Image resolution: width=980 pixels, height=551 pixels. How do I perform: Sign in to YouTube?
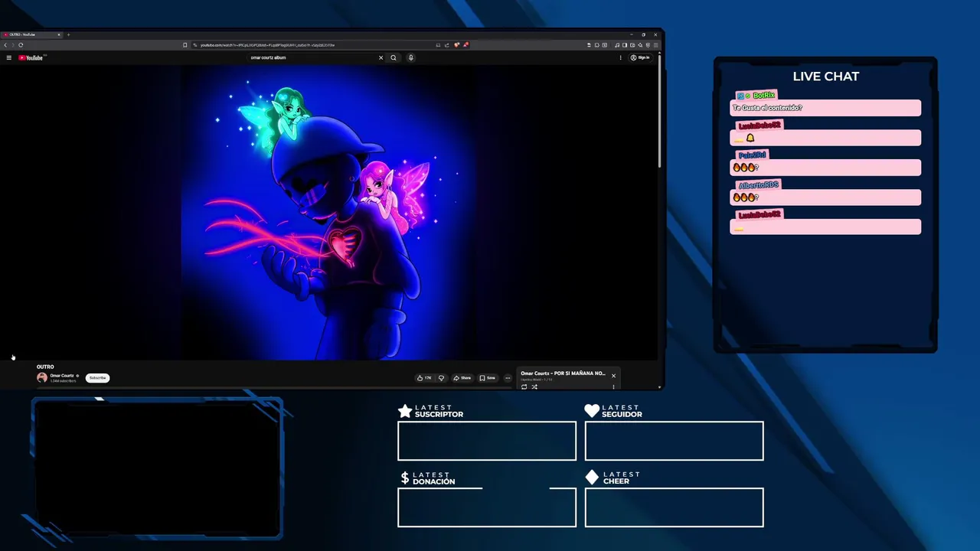(x=640, y=57)
